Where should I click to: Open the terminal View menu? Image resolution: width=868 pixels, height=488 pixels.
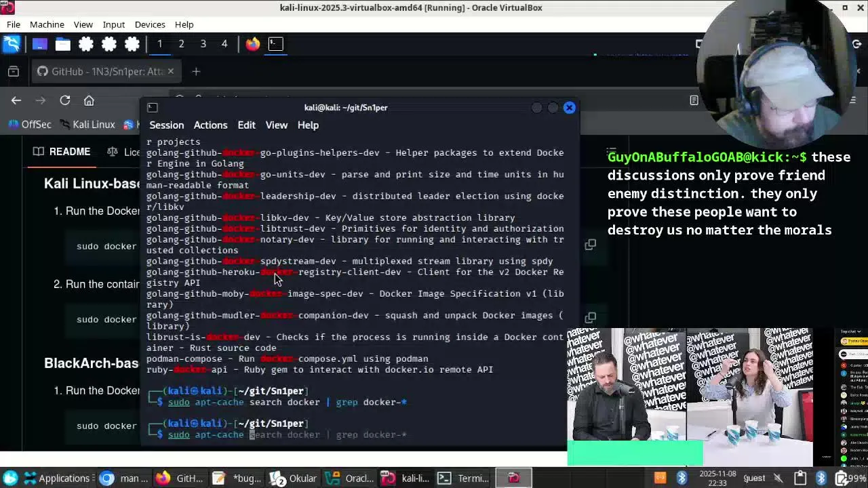[x=276, y=125]
